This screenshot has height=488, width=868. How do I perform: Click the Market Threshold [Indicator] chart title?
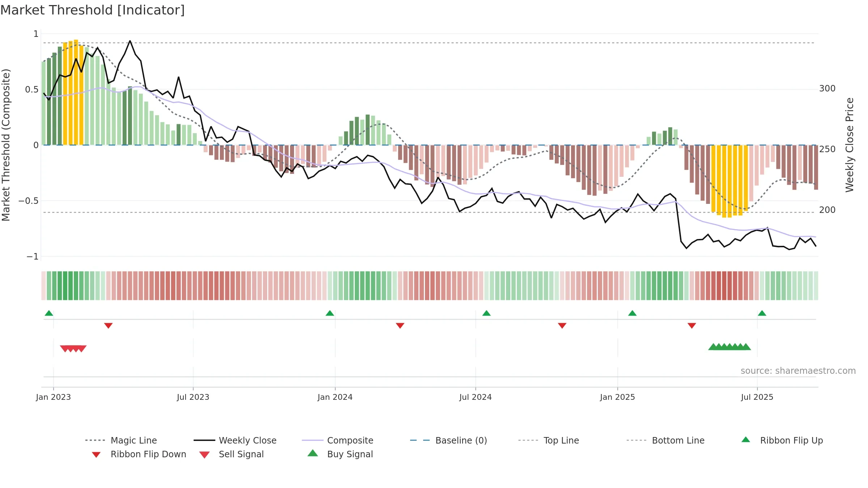click(93, 10)
